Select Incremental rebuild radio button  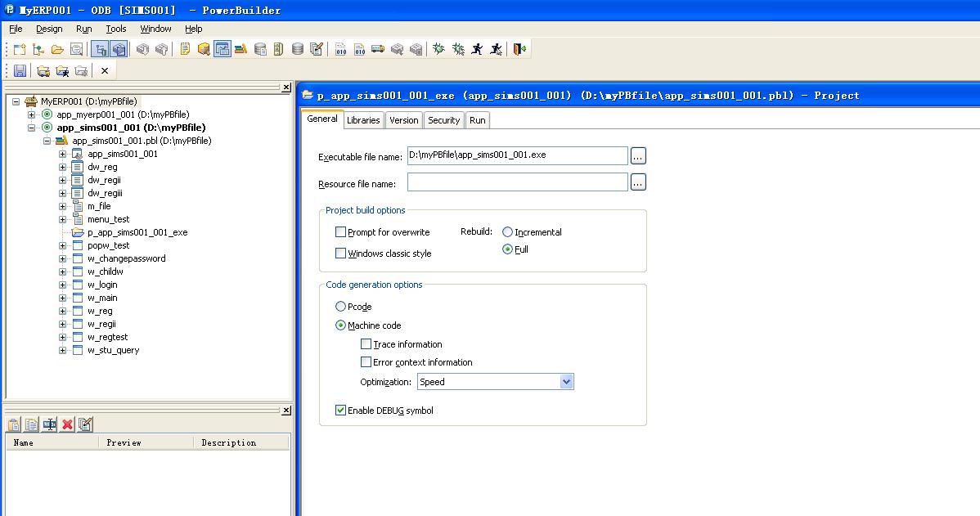[507, 231]
